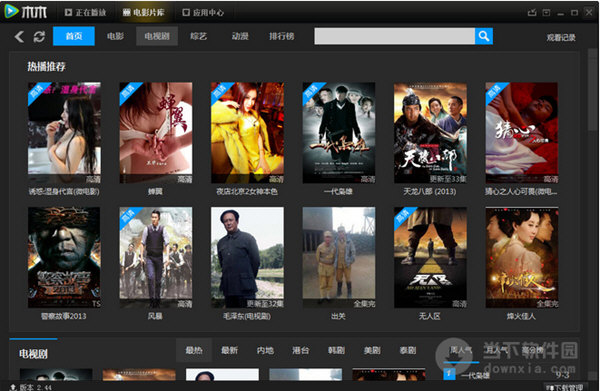600x391 pixels.
Task: Click the blue search magnifier button
Action: coord(484,36)
